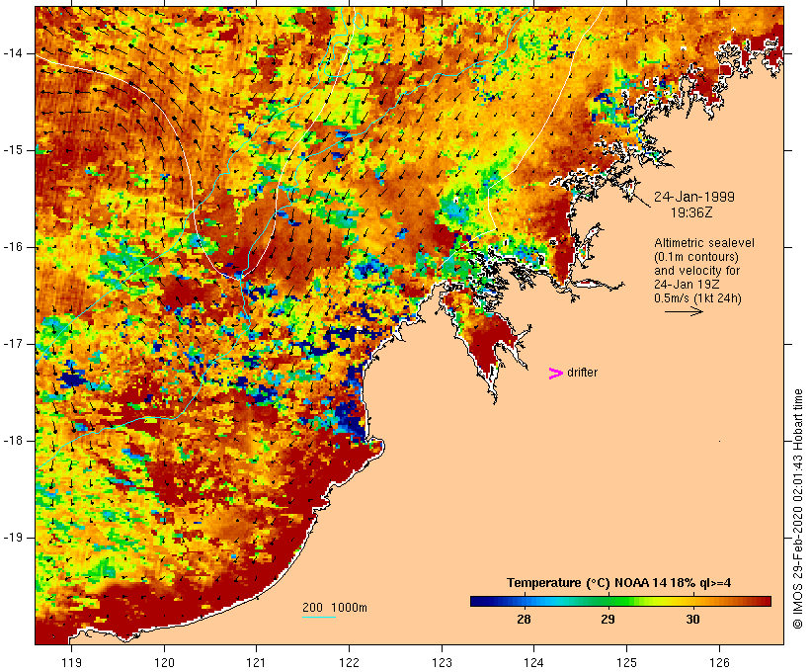Image resolution: width=810 pixels, height=672 pixels.
Task: Click the longitude label '122'
Action: click(350, 662)
